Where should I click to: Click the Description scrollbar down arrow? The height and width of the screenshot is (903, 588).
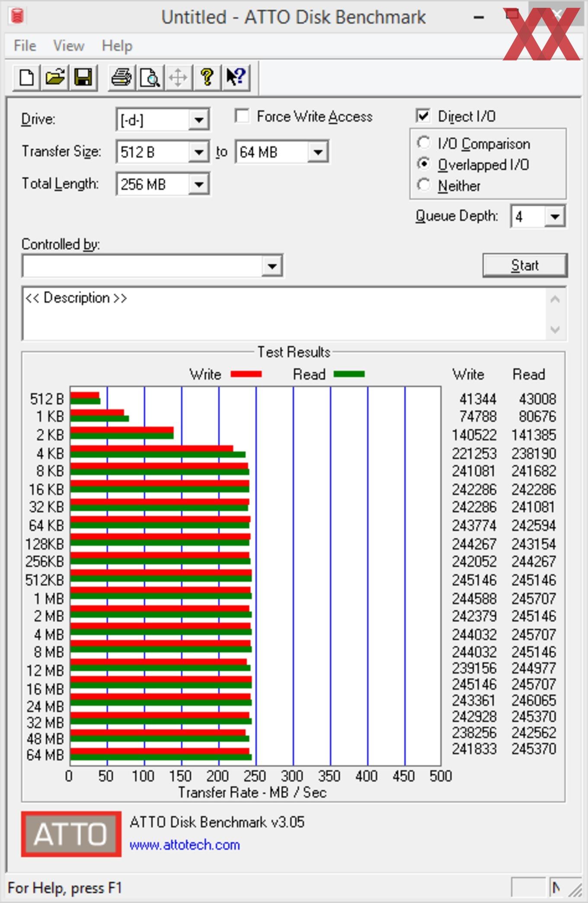pyautogui.click(x=555, y=329)
